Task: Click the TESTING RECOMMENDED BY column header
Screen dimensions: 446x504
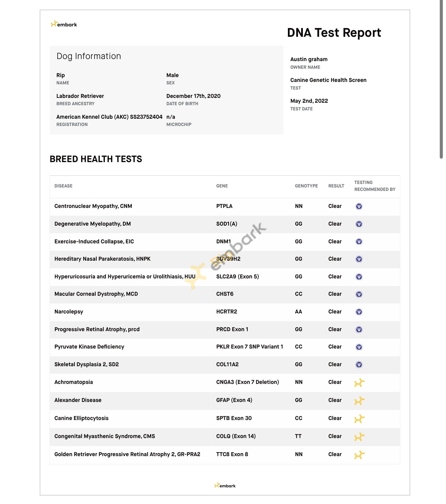Action: point(375,186)
